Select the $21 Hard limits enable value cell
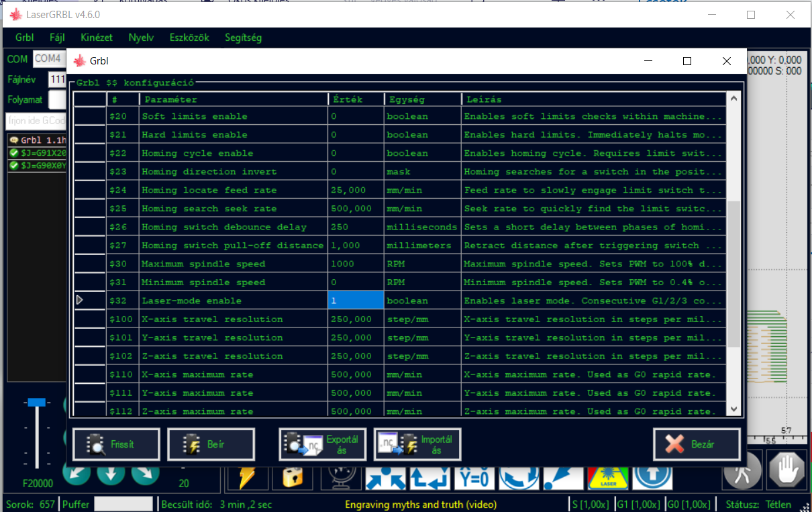 point(356,135)
